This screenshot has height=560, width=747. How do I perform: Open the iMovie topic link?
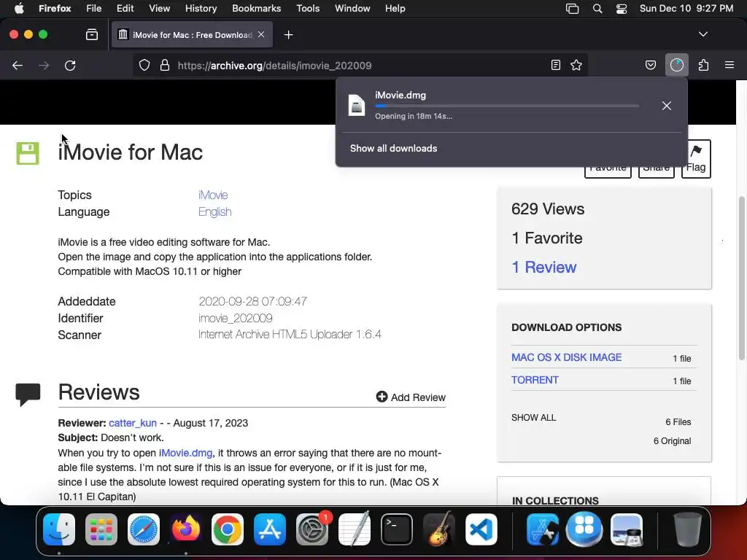[x=213, y=195]
